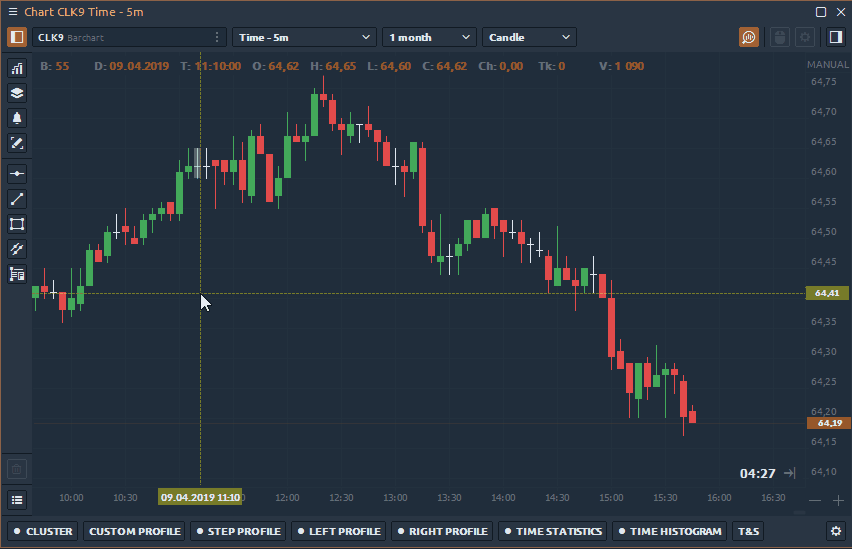Image resolution: width=852 pixels, height=549 pixels.
Task: Toggle the TIME HISTOGRAM button
Action: 670,531
